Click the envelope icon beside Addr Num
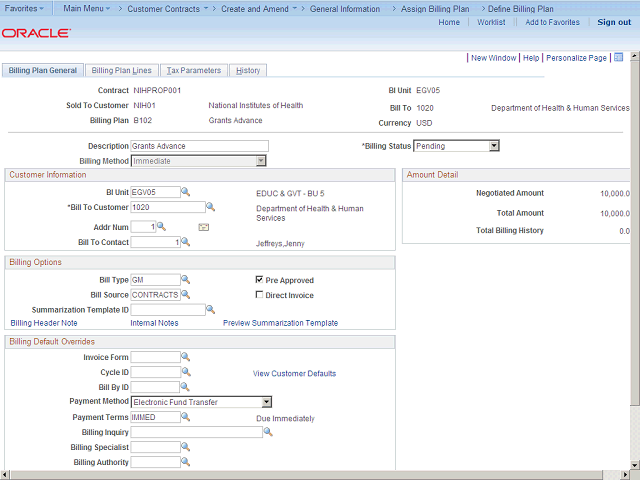The image size is (640, 480). (204, 227)
